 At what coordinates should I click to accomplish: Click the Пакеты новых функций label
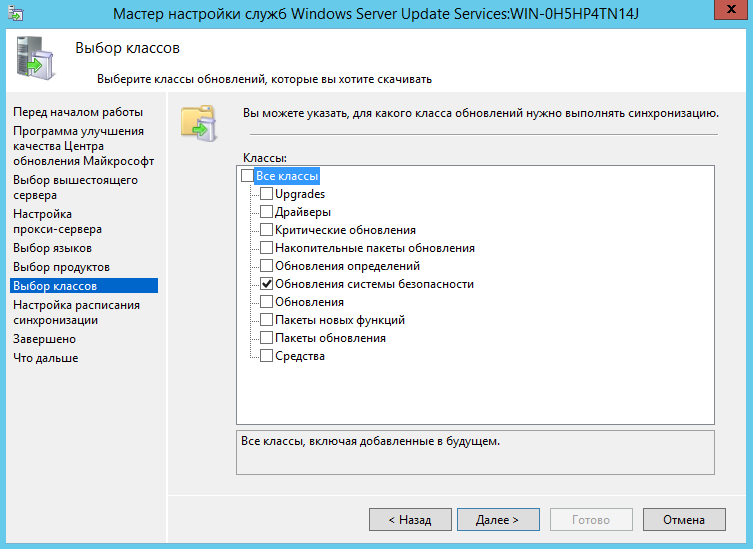[340, 320]
